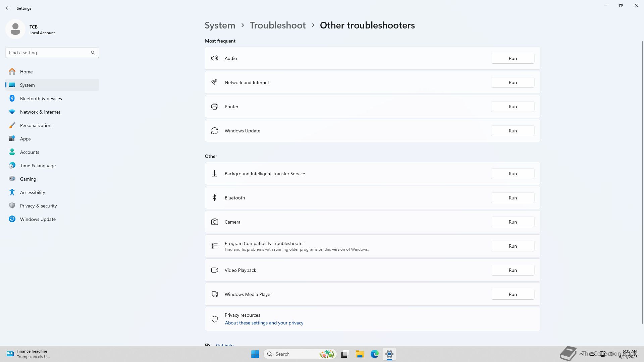The image size is (644, 362).
Task: Click the back arrow in Settings
Action: (8, 8)
